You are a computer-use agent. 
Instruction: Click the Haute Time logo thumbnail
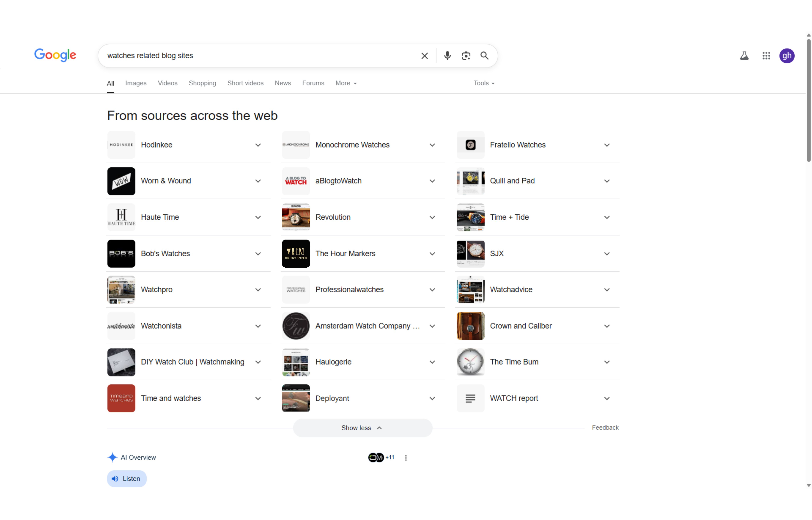121,217
